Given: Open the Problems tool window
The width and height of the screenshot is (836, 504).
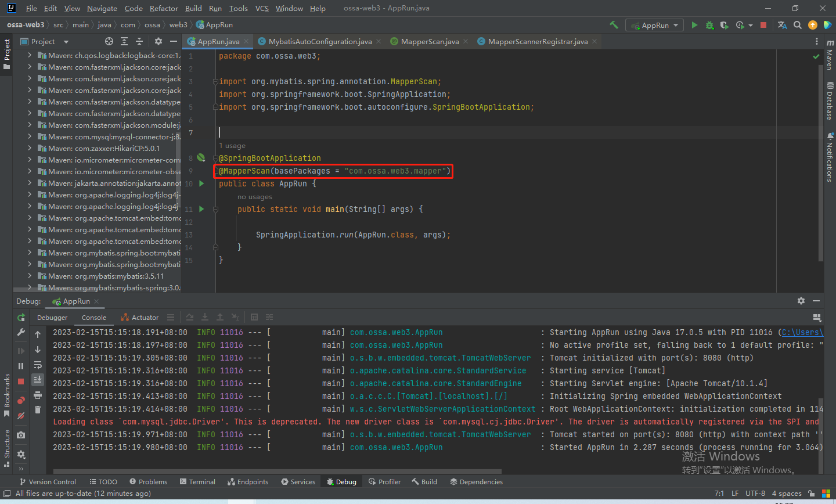Looking at the screenshot, I should pos(149,481).
